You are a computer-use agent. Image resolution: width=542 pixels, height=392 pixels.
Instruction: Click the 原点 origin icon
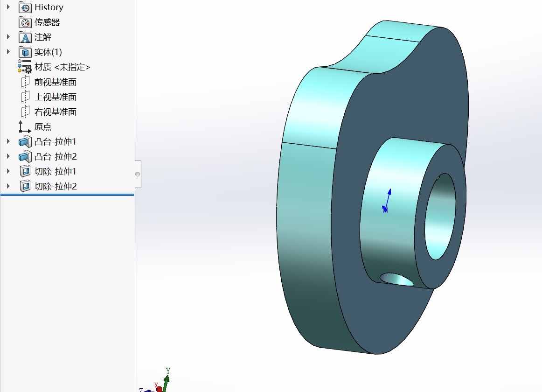coord(25,126)
